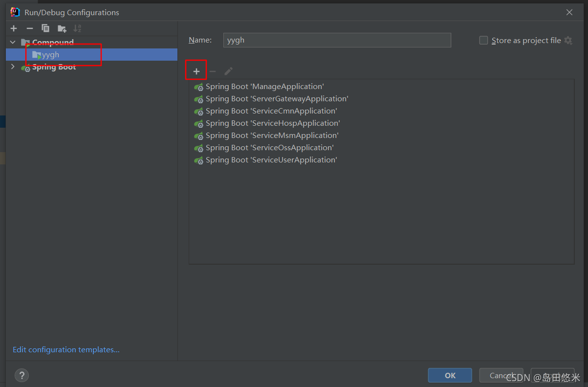Click the Cancel button
588x387 pixels.
(501, 375)
